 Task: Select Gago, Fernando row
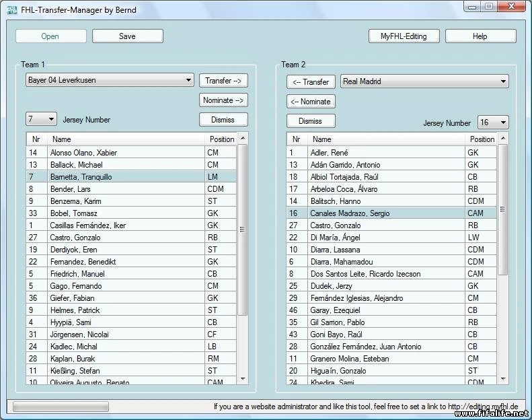click(x=131, y=286)
